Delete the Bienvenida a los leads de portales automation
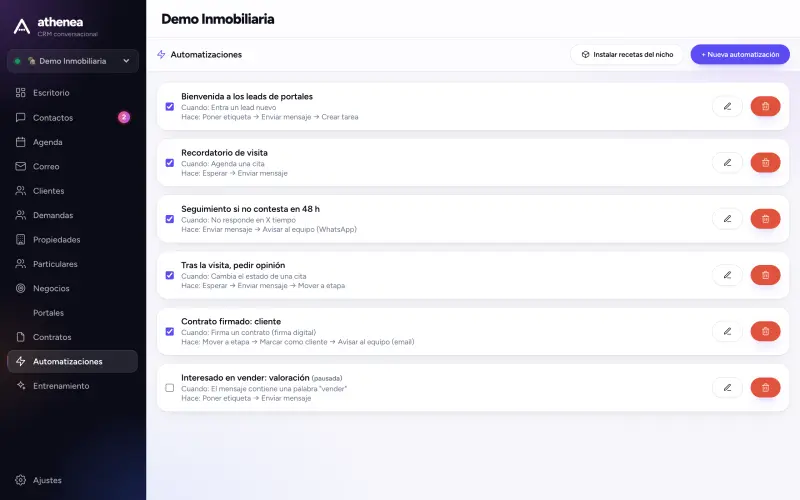 pyautogui.click(x=765, y=106)
